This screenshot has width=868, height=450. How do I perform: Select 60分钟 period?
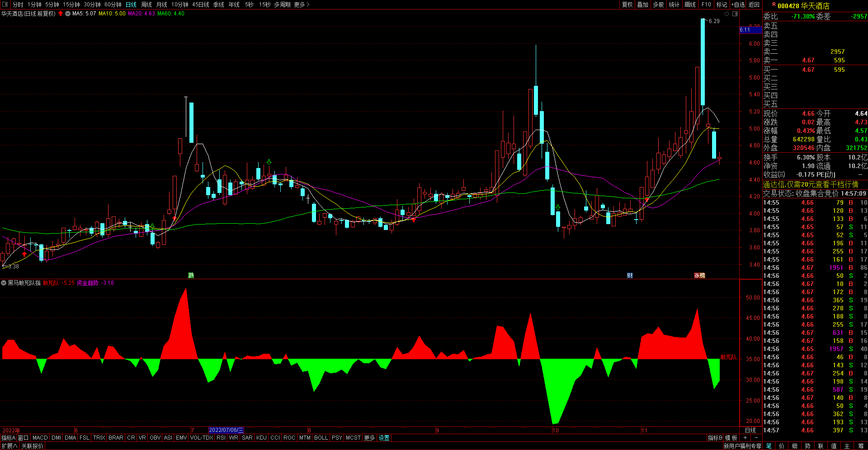(113, 5)
